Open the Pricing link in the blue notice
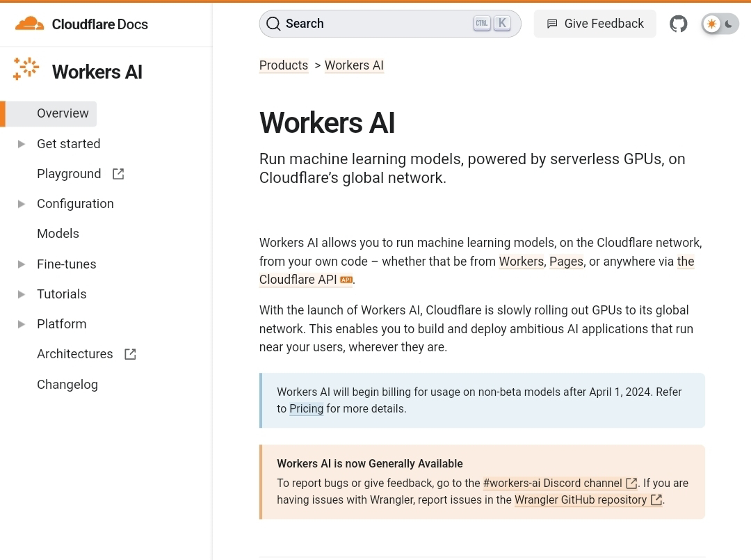751x560 pixels. (x=307, y=408)
